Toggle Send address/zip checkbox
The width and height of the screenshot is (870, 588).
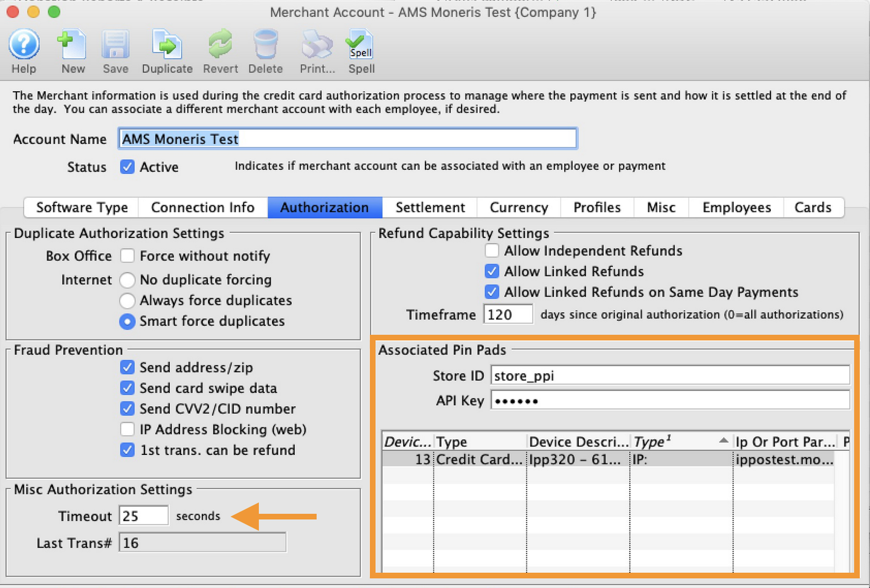(x=127, y=367)
